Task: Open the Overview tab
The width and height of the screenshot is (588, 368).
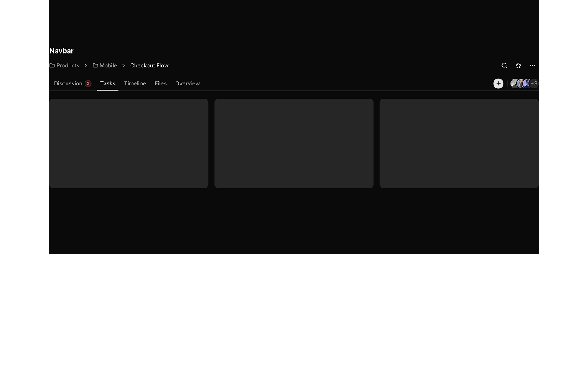Action: coord(187,83)
